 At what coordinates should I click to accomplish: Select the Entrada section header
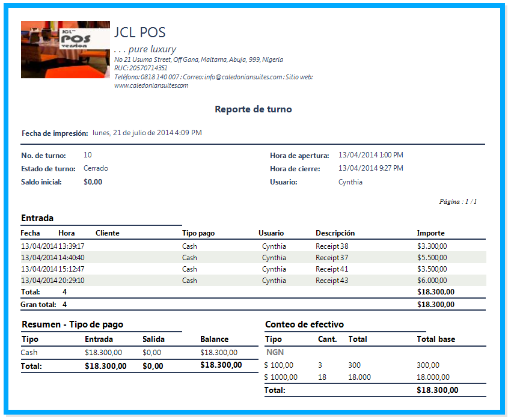coord(38,218)
